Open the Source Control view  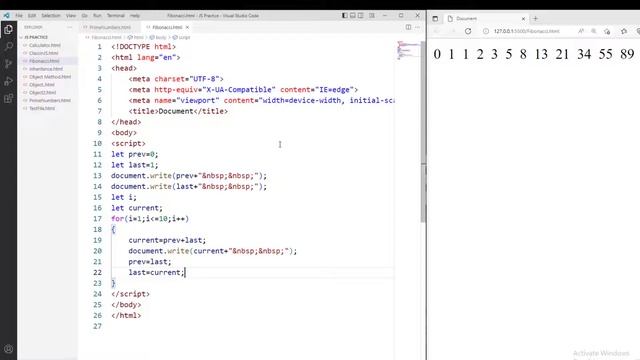click(x=8, y=64)
